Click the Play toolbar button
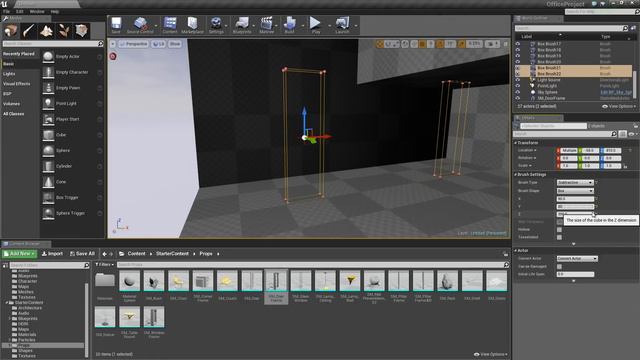 tap(316, 25)
